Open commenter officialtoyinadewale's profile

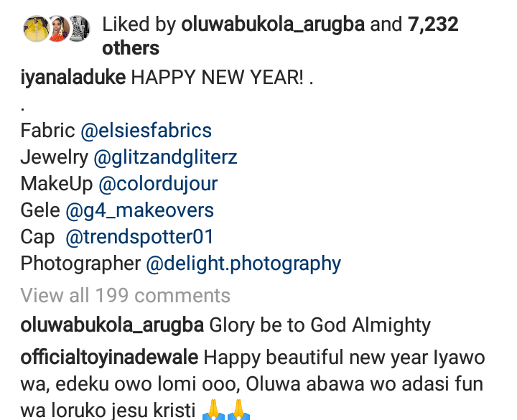coord(110,357)
